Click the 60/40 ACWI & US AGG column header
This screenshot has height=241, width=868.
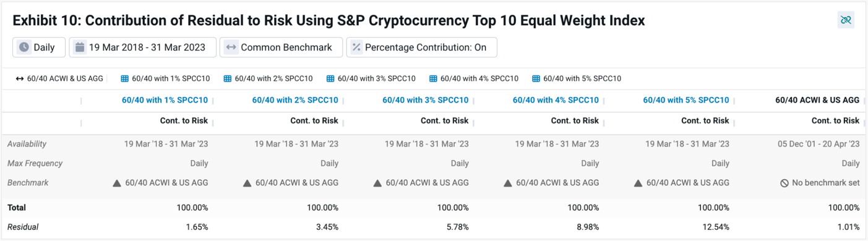(x=817, y=100)
